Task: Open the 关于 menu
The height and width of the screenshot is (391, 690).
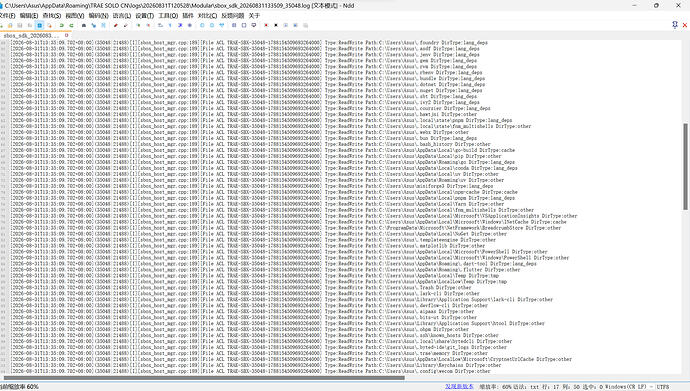Action: point(254,15)
